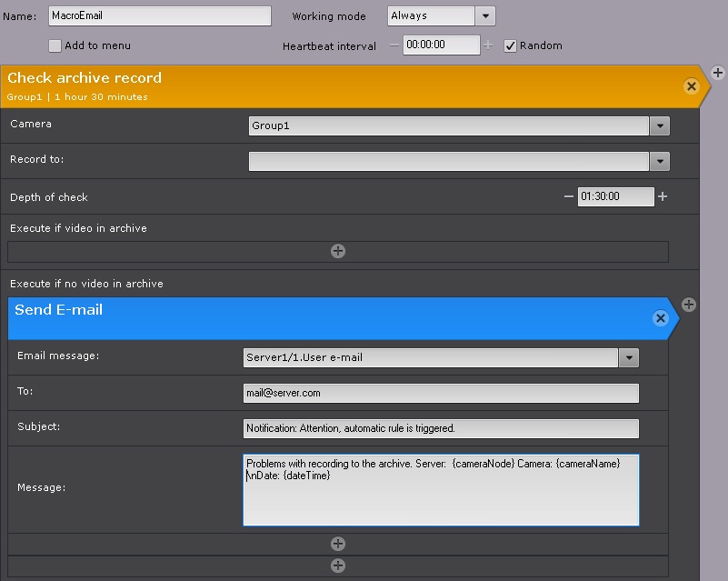
Task: Increase Depth of check time
Action: coord(663,196)
